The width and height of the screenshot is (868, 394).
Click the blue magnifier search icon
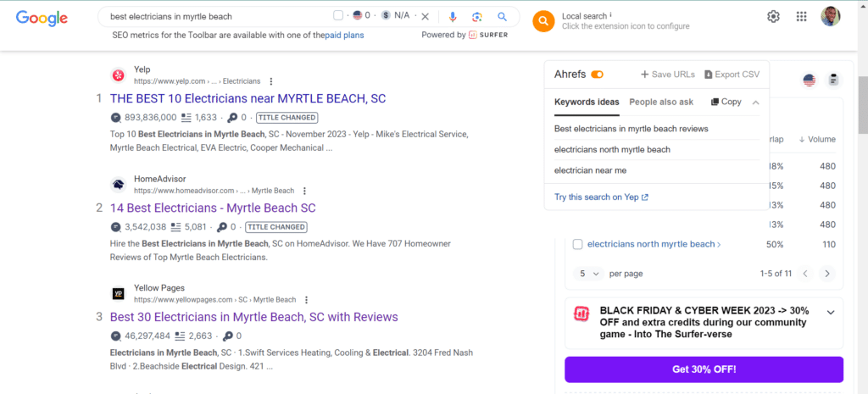[502, 17]
